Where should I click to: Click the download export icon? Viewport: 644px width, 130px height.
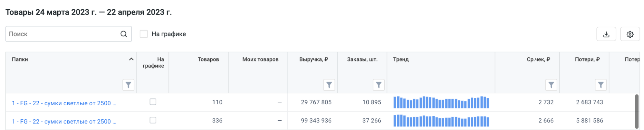click(606, 34)
